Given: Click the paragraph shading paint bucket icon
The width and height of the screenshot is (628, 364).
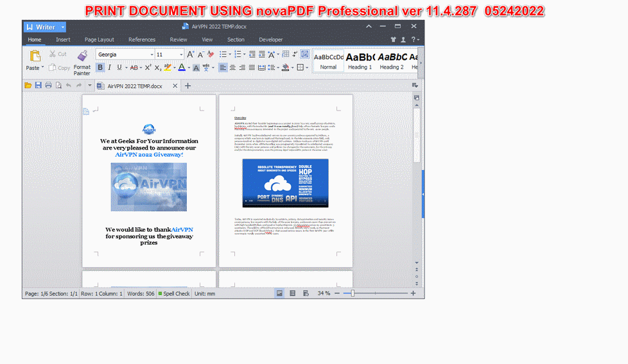Looking at the screenshot, I should 286,67.
